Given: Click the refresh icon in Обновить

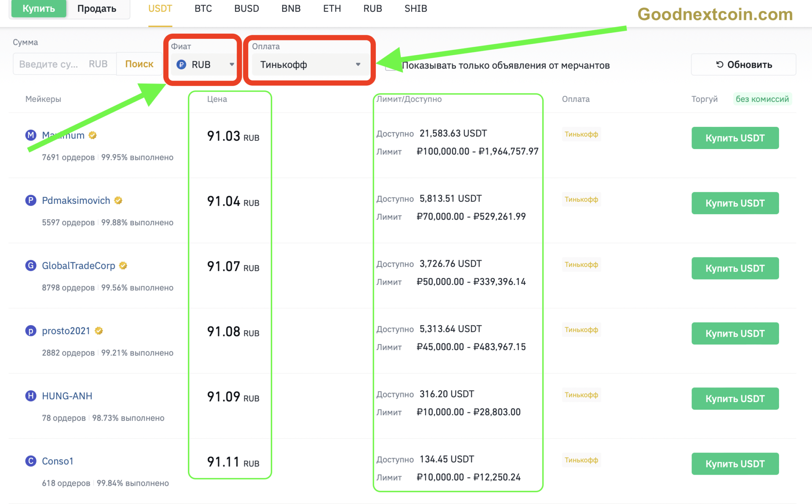Looking at the screenshot, I should [x=720, y=64].
